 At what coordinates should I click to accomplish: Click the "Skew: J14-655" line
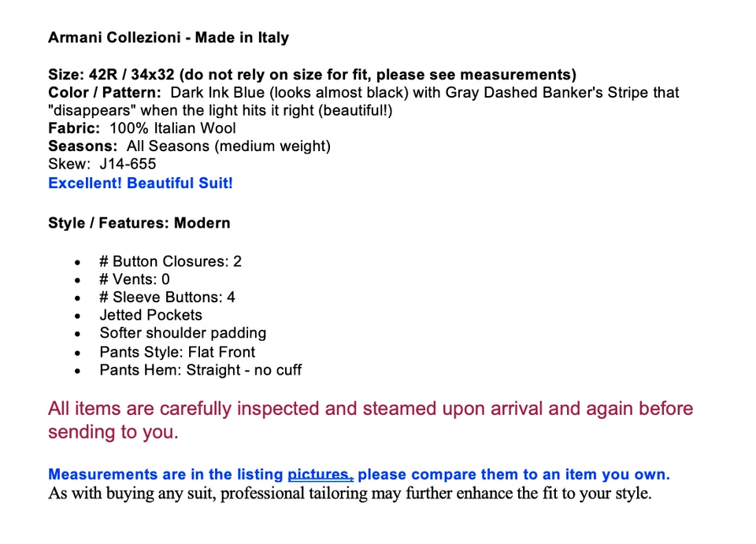point(102,164)
